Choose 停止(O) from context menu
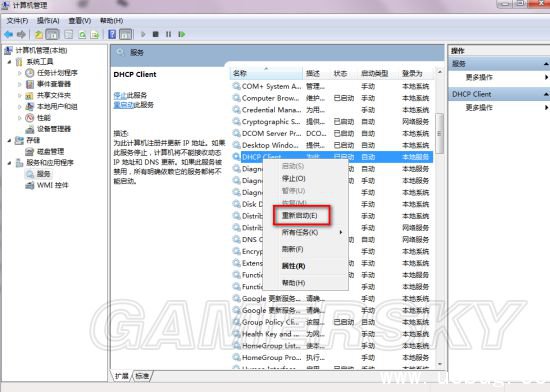550x392 pixels. click(305, 178)
